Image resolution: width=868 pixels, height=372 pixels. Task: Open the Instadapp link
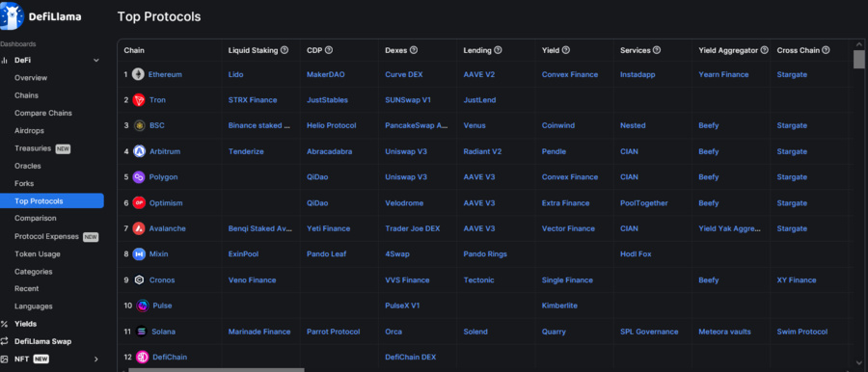pyautogui.click(x=637, y=74)
